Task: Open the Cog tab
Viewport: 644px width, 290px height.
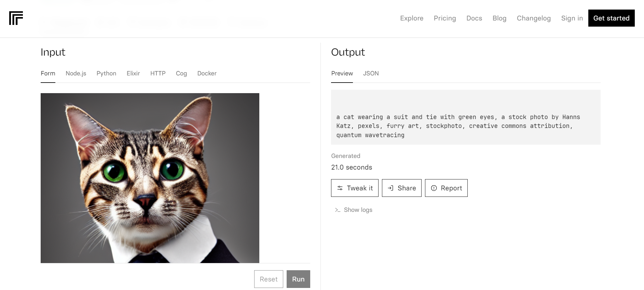Action: [x=181, y=73]
